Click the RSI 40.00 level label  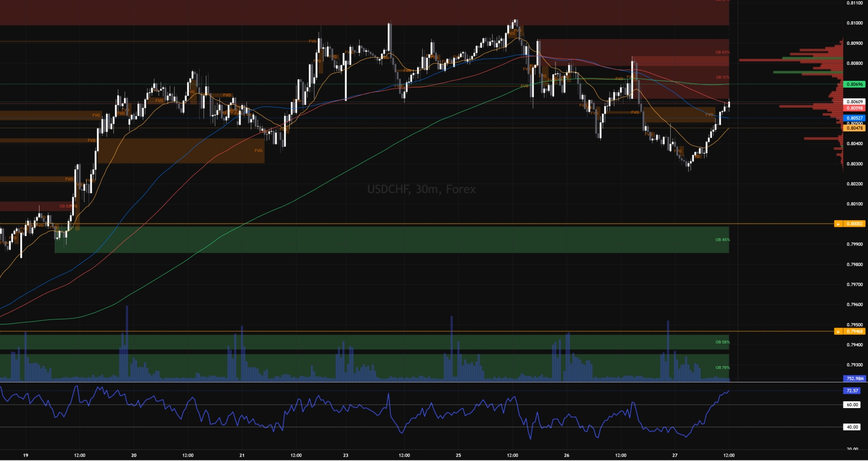852,427
